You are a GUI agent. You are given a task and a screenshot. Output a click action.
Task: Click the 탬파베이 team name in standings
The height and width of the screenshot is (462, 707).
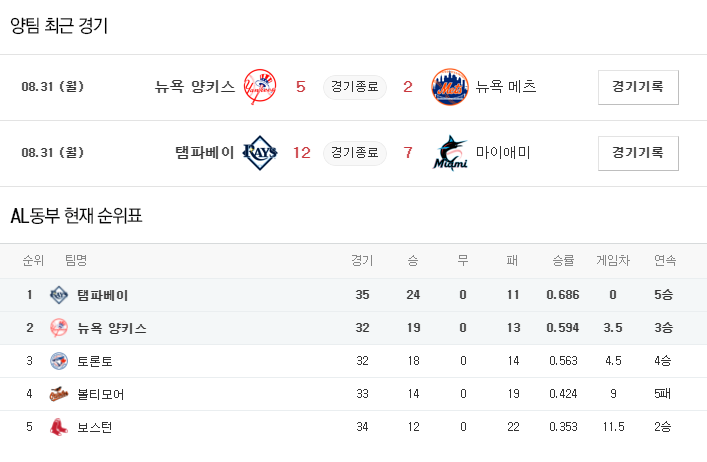102,295
